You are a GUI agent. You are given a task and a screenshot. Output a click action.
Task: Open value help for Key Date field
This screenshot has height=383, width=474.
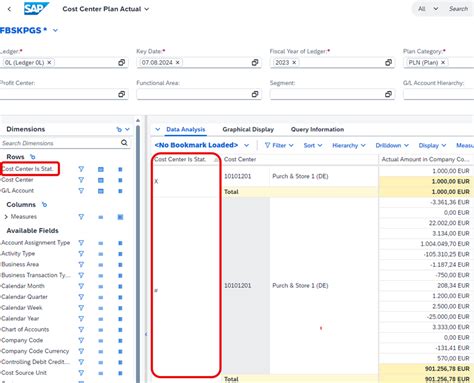tap(255, 62)
